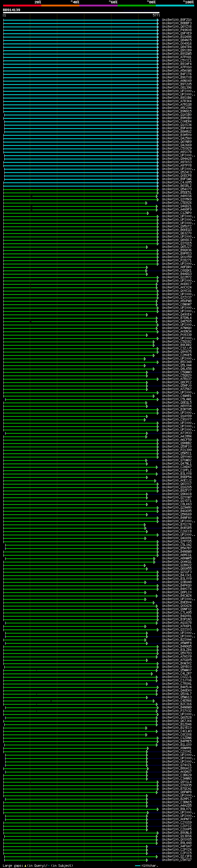Click the arrowhead ending the UniRef100_C1ZNP0 alignment
Screen dimensions: 197x868
pyautogui.click(x=148, y=213)
